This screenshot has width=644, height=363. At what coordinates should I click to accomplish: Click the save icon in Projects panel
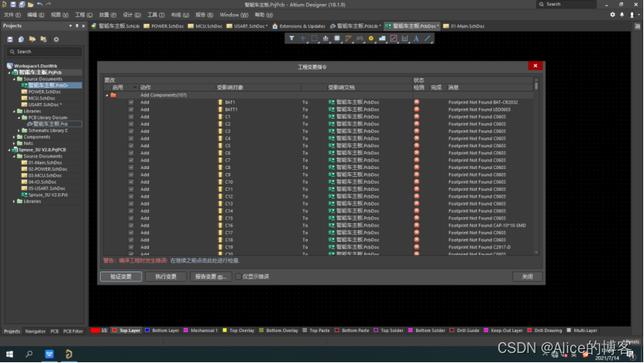(10, 40)
